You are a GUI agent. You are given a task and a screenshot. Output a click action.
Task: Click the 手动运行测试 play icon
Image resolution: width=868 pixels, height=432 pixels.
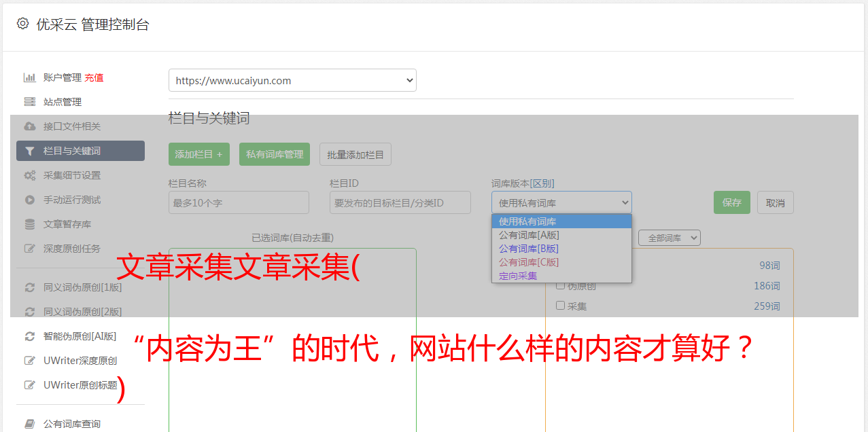point(30,200)
